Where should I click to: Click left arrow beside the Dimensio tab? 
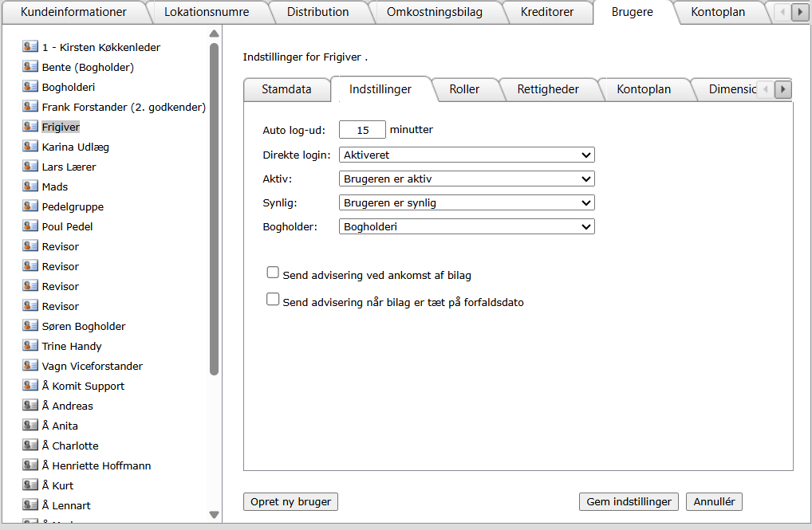[x=766, y=89]
